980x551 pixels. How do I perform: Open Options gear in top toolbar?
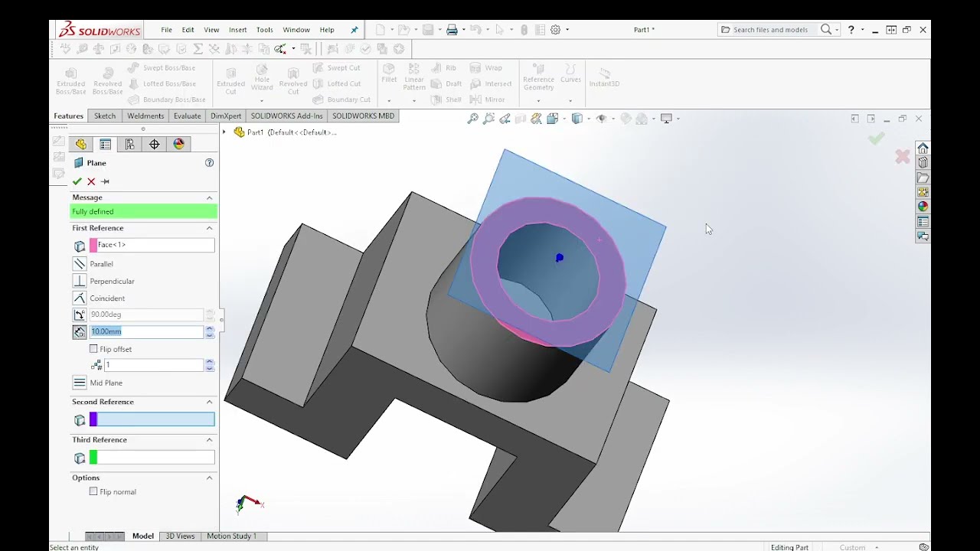[x=556, y=30]
